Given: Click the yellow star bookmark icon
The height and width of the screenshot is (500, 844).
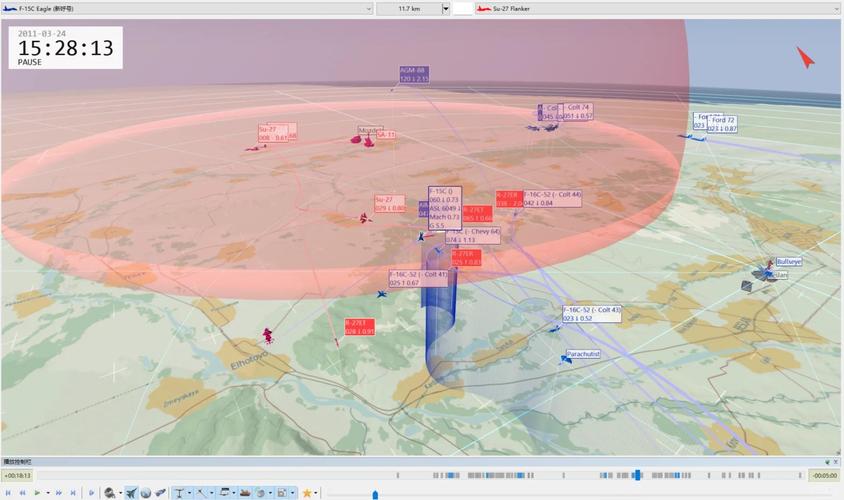Looking at the screenshot, I should point(307,492).
